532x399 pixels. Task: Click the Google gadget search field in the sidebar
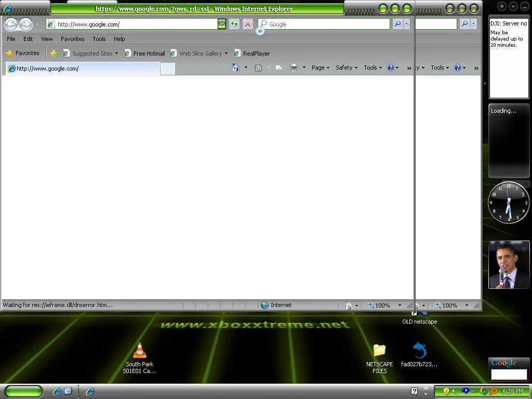coord(509,374)
